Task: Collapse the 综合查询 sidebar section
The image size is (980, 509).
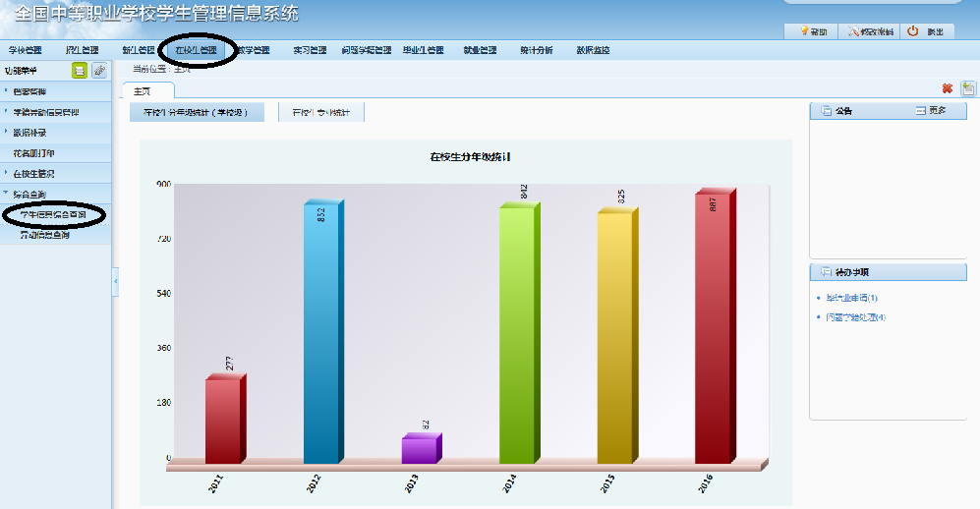Action: [x=56, y=195]
